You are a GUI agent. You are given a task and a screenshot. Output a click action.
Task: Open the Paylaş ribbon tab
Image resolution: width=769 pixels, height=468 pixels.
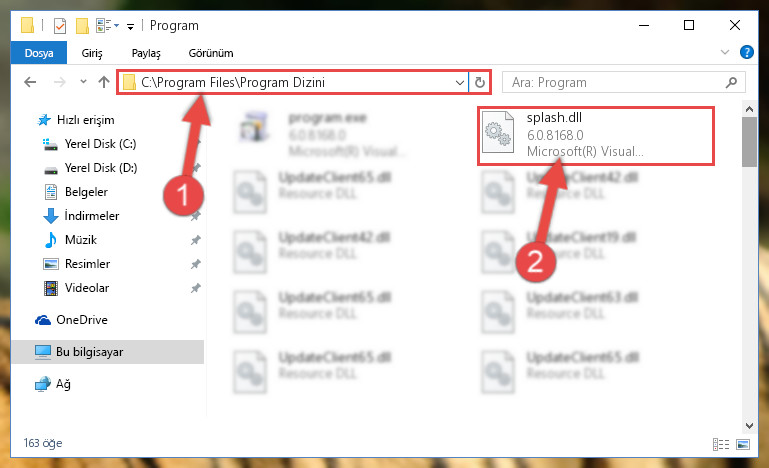pos(146,53)
